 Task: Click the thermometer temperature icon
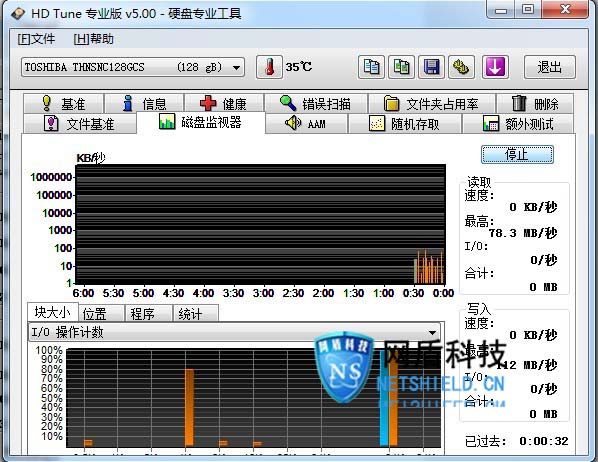(269, 67)
